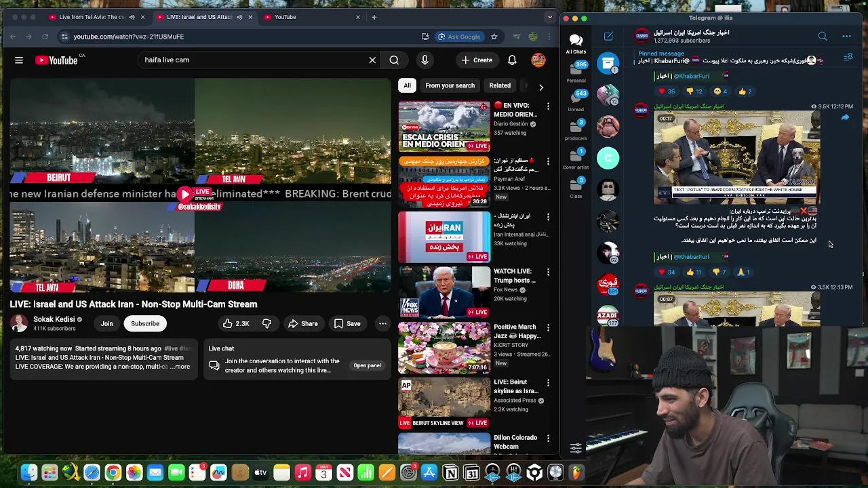Show more filter chips with right arrow
Viewport: 868px width, 488px height.
point(540,87)
